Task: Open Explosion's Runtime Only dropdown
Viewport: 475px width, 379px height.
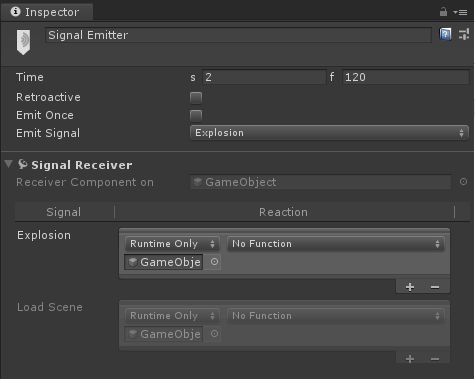Action: tap(172, 244)
